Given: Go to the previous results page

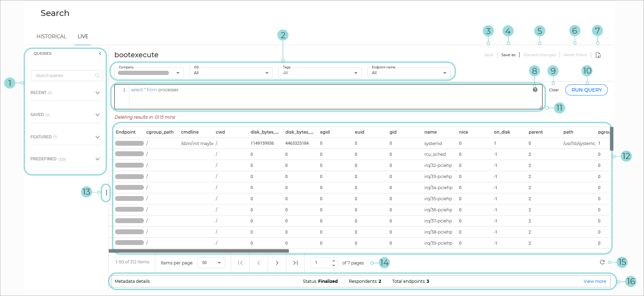Looking at the screenshot, I should coord(259,263).
